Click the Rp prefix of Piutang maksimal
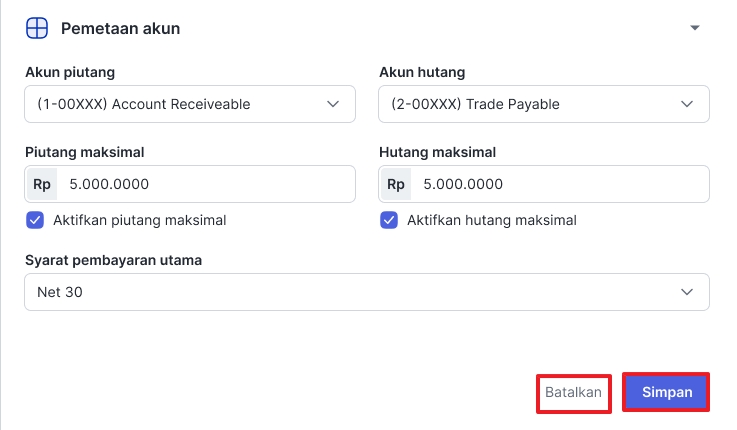This screenshot has height=430, width=737. 42,185
